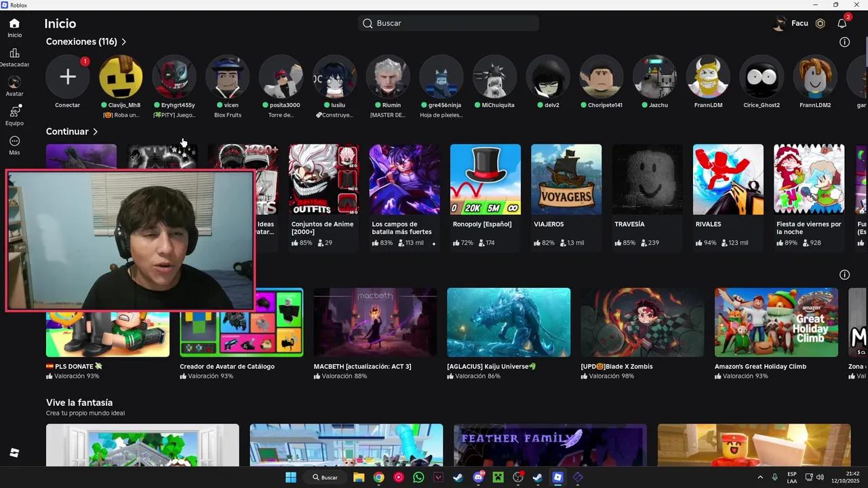Open Minecraft creeper icon on taskbar
This screenshot has width=868, height=488.
pos(498,477)
